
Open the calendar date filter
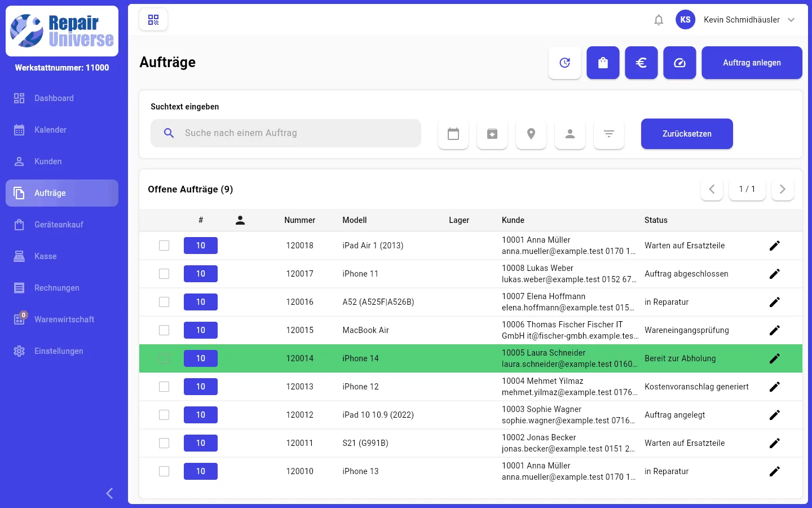pyautogui.click(x=453, y=134)
